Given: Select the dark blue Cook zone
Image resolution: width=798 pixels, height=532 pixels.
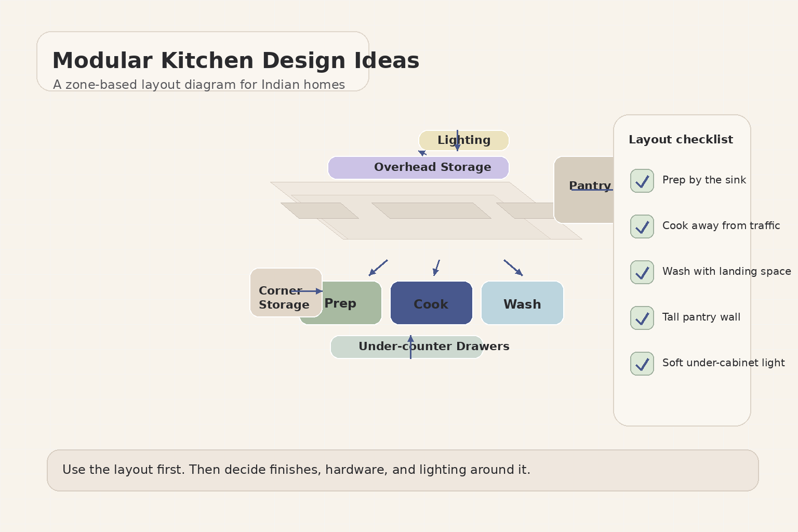Looking at the screenshot, I should point(431,303).
